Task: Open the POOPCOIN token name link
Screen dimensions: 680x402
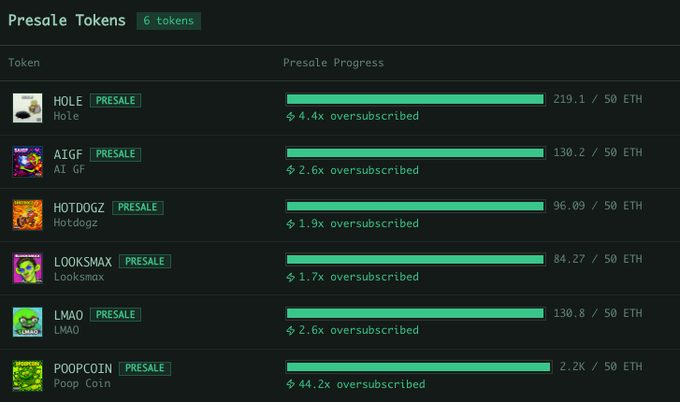Action: (82, 368)
